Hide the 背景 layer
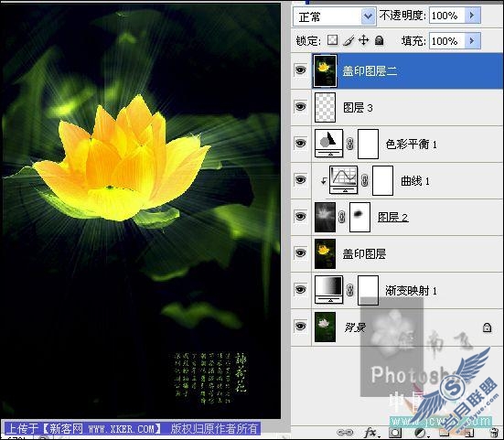The image size is (504, 440). (x=301, y=327)
